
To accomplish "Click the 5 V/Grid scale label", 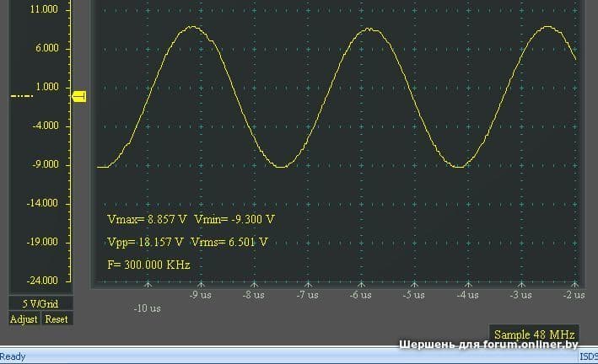I will pyautogui.click(x=39, y=304).
